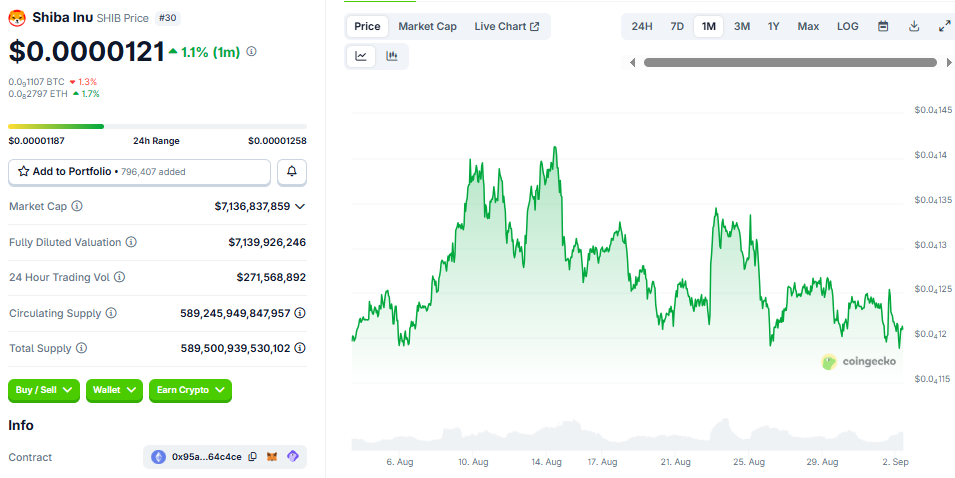955x478 pixels.
Task: Click the 25. Aug axis label
Action: [x=749, y=462]
